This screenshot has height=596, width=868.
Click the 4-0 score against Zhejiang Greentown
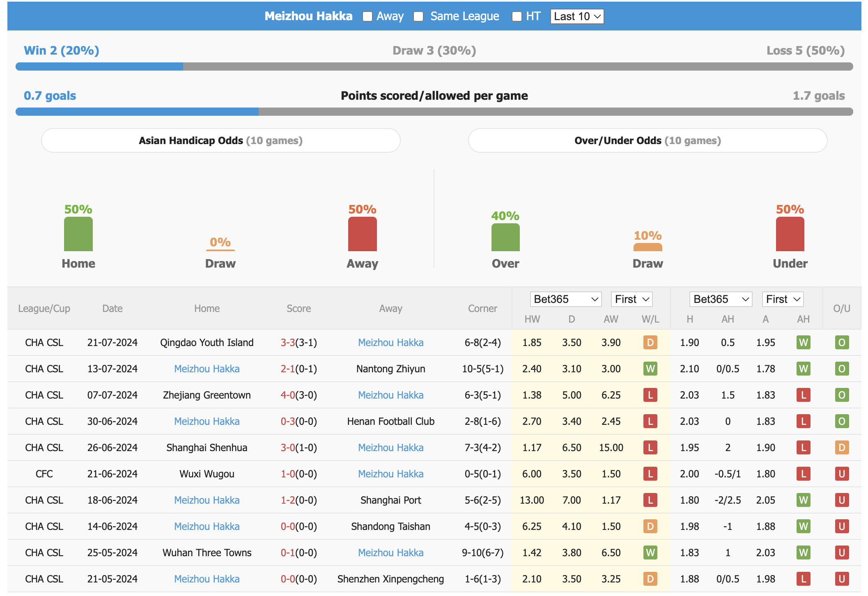point(288,395)
